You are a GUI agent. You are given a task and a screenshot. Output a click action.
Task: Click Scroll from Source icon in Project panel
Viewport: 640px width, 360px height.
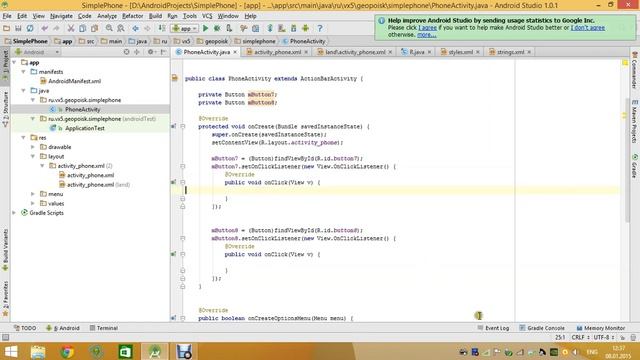click(127, 52)
